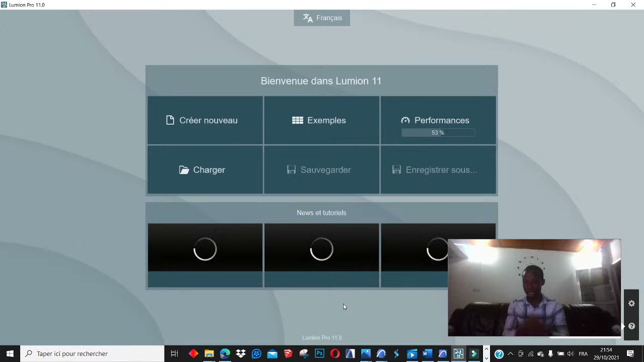This screenshot has width=644, height=362.
Task: Open the Photos app in the taskbar
Action: [366, 354]
